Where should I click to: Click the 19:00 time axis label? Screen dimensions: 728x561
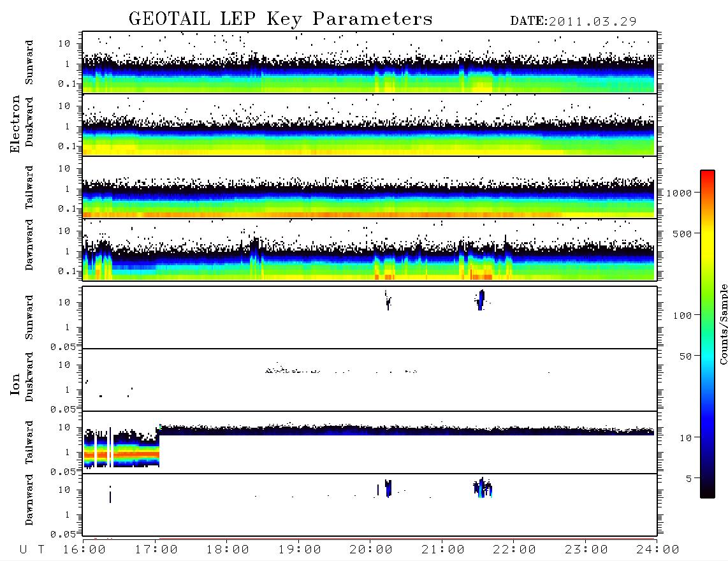pos(300,550)
